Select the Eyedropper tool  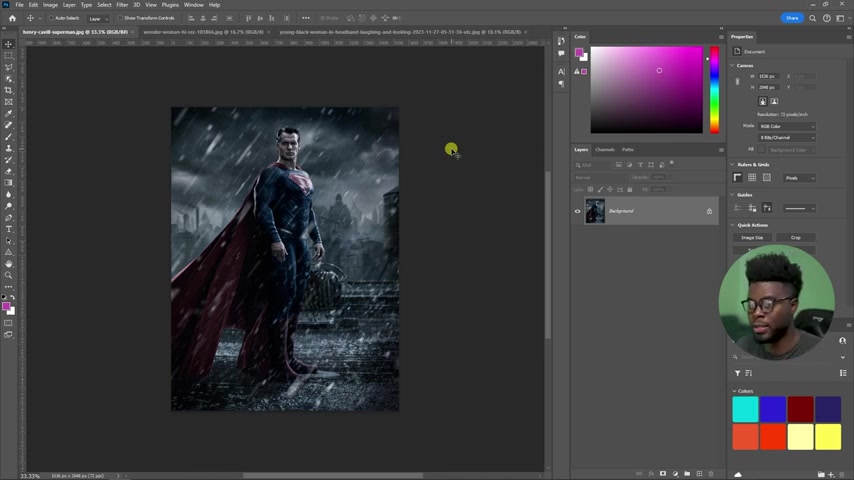8,113
